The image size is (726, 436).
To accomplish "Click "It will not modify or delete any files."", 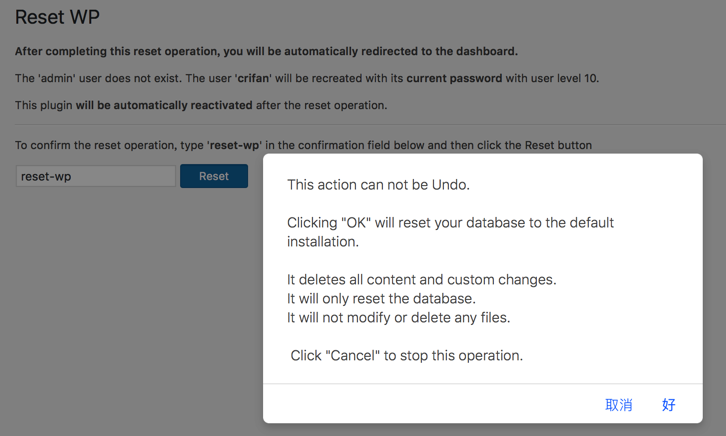I will click(398, 318).
